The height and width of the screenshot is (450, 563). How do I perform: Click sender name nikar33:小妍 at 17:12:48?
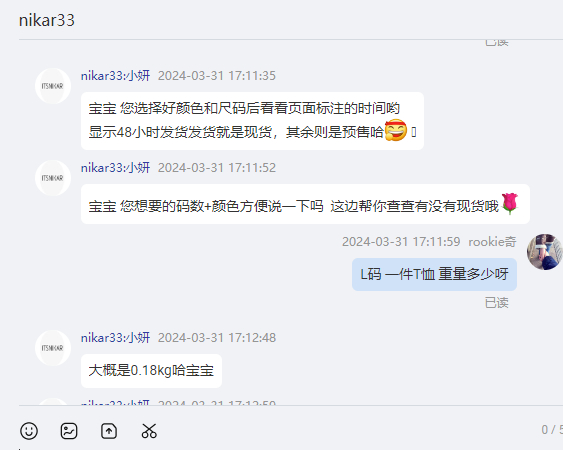pos(115,338)
